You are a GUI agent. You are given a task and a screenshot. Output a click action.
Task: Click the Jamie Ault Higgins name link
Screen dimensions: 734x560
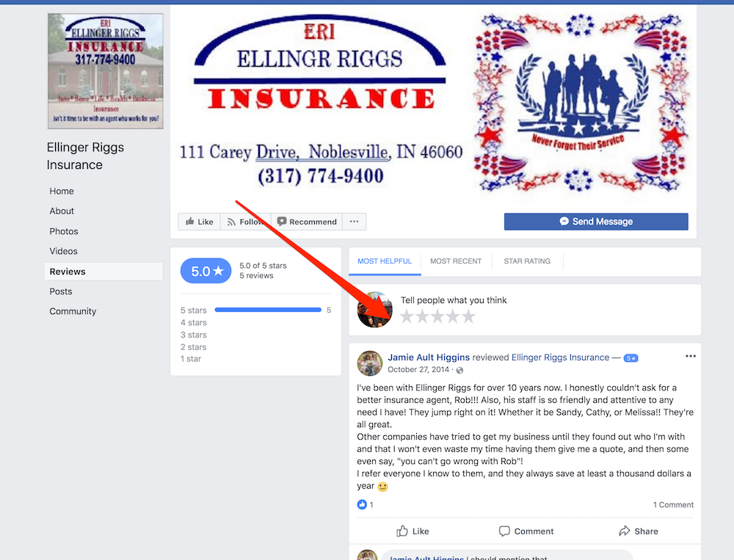429,357
